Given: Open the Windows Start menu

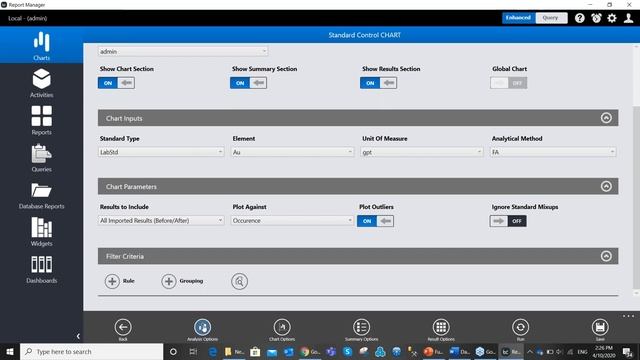Looking at the screenshot, I should pos(10,351).
